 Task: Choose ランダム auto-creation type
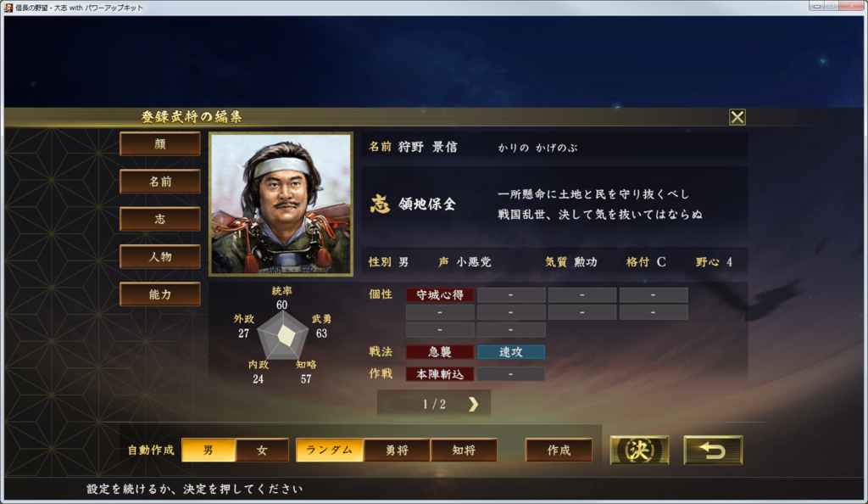pyautogui.click(x=330, y=451)
